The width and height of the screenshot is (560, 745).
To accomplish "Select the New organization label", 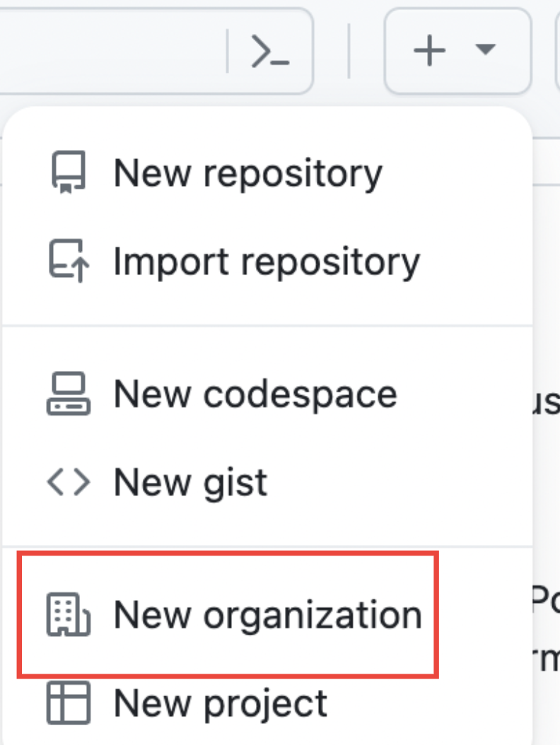I will pos(268,615).
